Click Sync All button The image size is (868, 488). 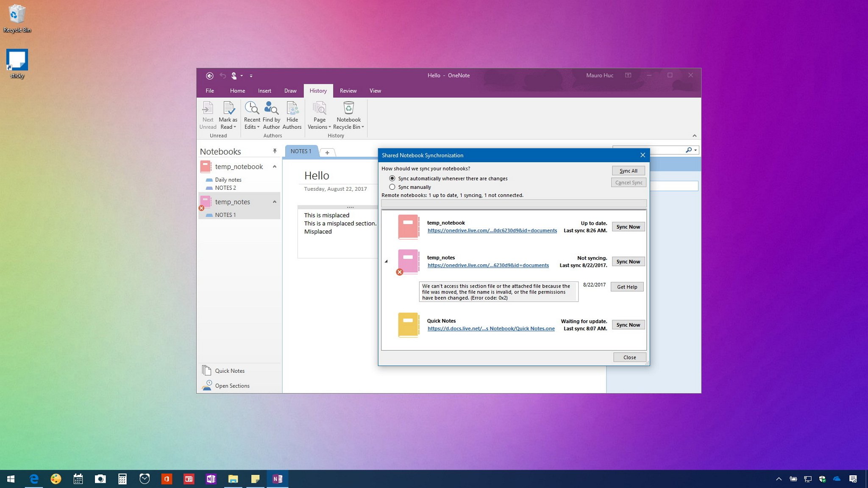coord(629,170)
